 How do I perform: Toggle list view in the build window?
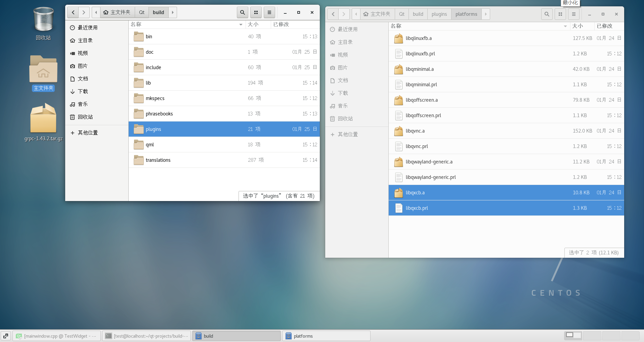pyautogui.click(x=269, y=12)
